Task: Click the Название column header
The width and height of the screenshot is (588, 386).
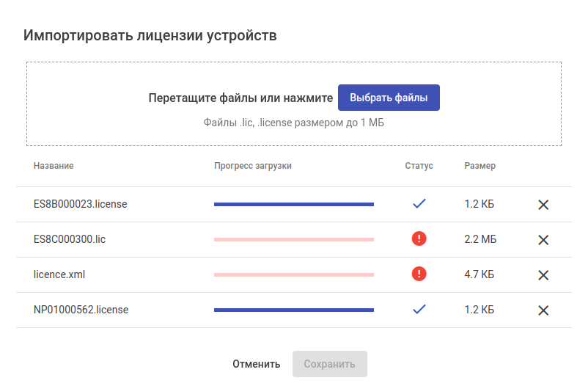Action: click(54, 166)
